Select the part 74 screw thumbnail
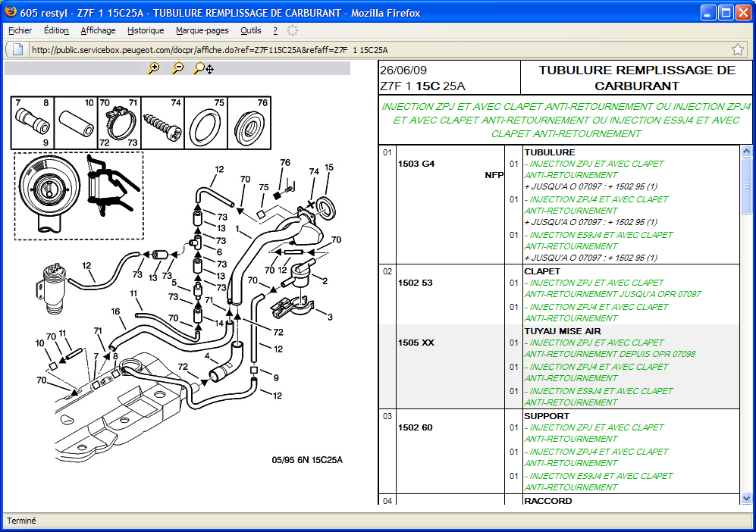 (x=163, y=121)
